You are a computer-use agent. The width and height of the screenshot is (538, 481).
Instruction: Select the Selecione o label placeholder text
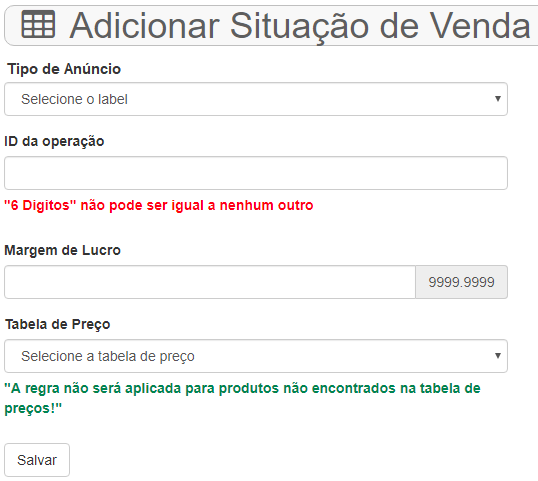tap(74, 99)
